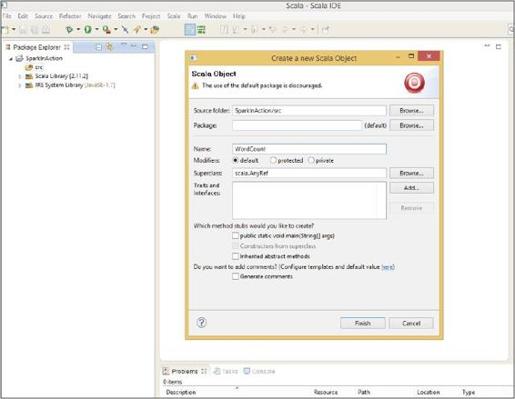Expand the Scala Library node
This screenshot has height=399, width=515.
(20, 76)
